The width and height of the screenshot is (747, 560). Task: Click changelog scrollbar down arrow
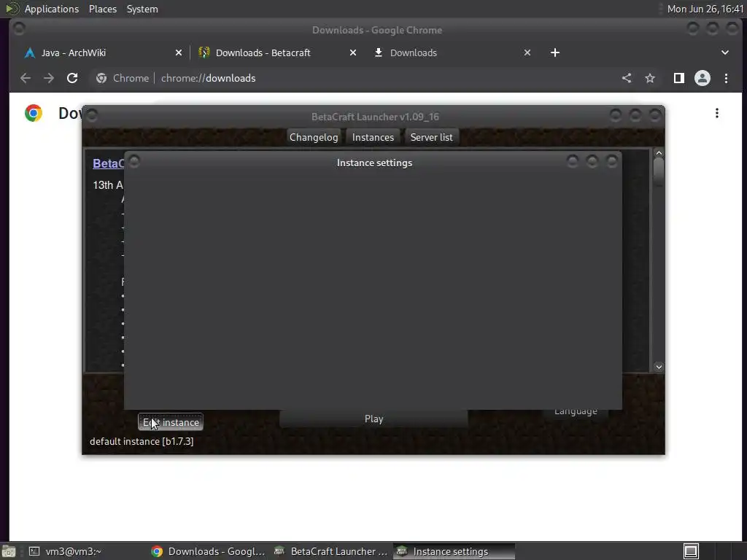[x=659, y=367]
